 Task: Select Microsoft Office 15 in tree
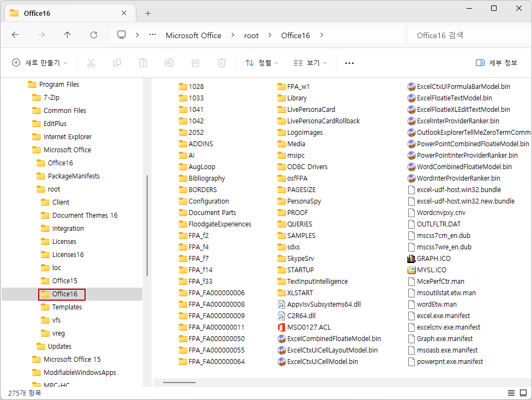pos(72,359)
